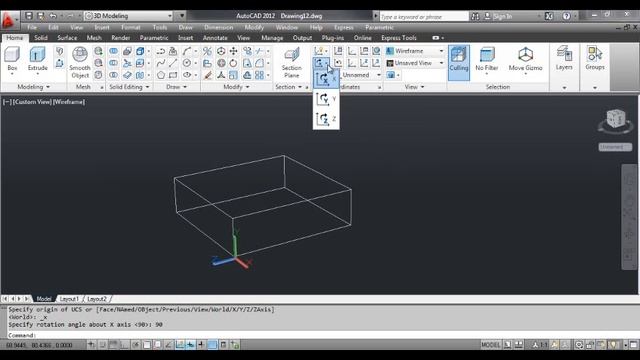Screen dimensions: 640x360
Task: Click the Array tool in Modify panel
Action: 260,75
